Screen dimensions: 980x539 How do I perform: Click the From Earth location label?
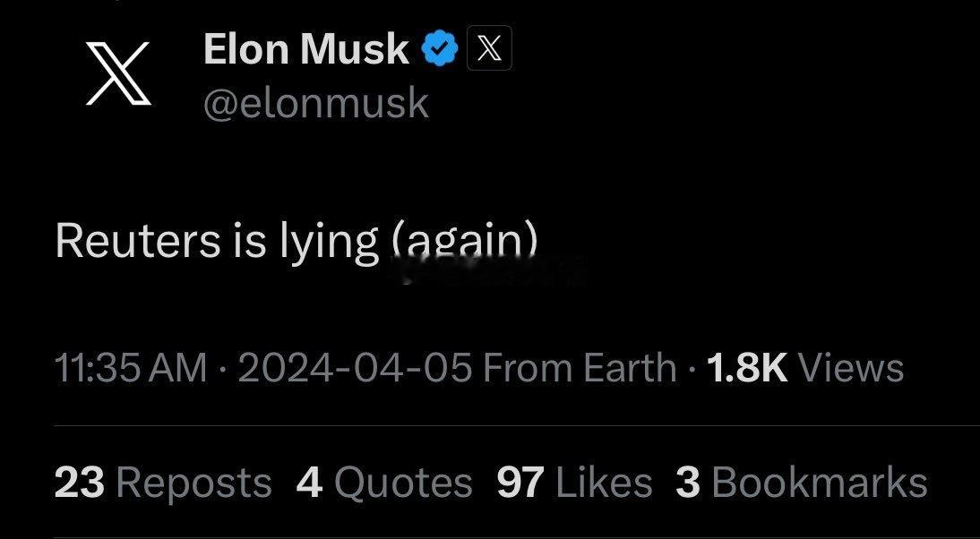[580, 368]
